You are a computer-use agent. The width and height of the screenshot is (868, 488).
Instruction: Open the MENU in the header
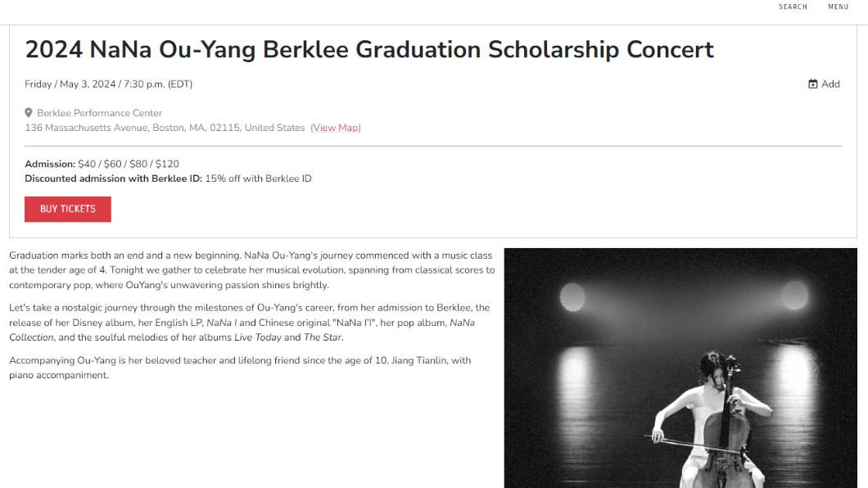(838, 7)
